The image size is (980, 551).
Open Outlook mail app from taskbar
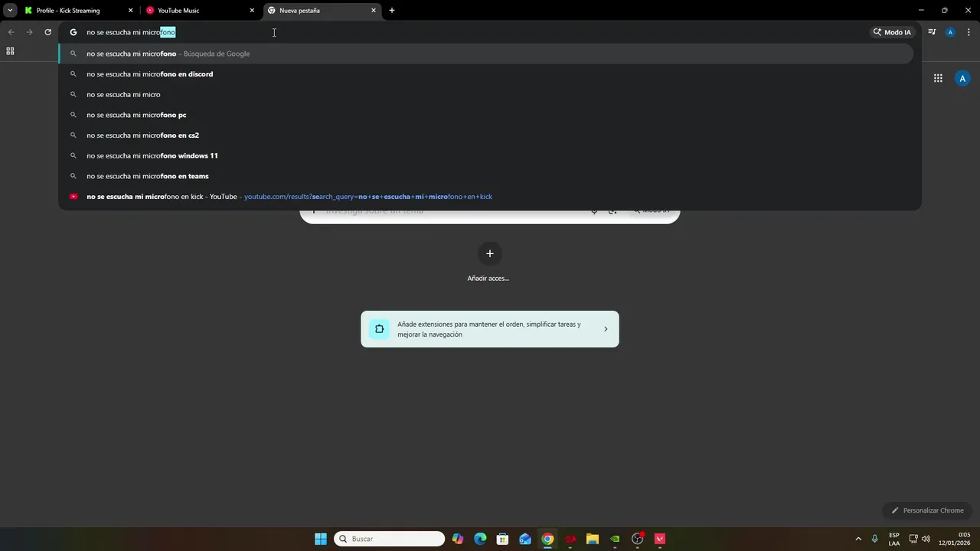[525, 539]
